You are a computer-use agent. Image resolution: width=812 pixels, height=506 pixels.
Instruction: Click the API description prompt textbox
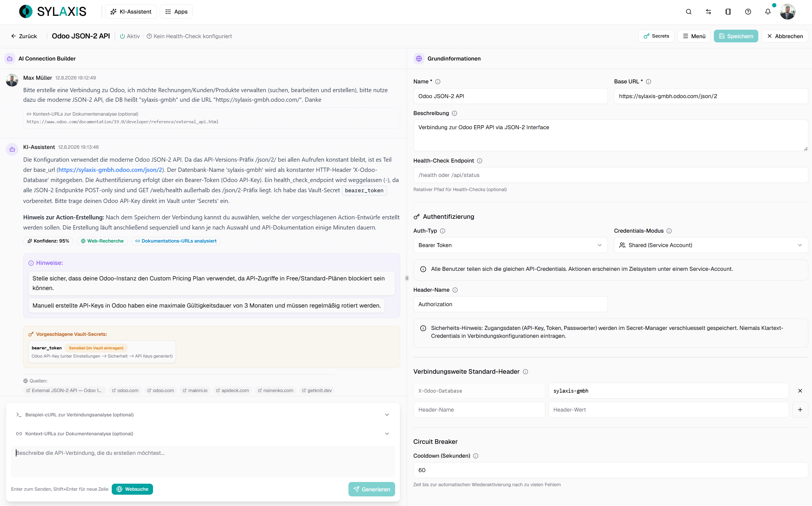click(x=203, y=462)
